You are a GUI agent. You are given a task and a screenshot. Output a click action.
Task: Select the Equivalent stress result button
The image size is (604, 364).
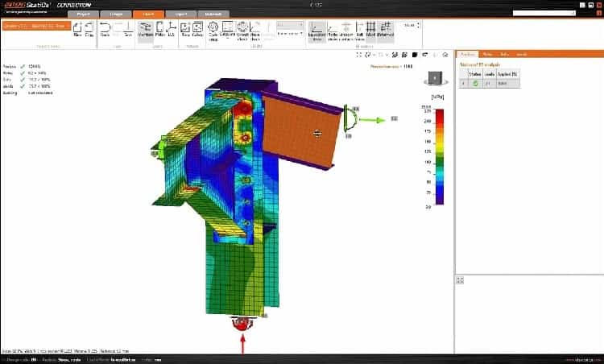pos(316,32)
